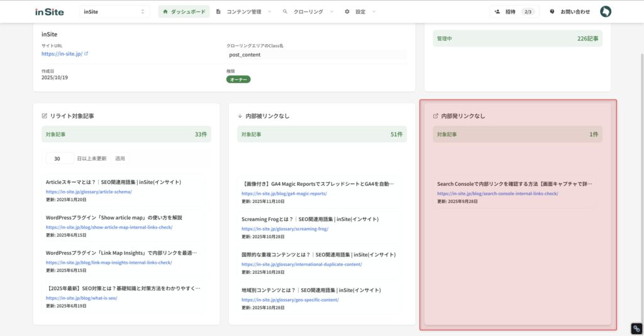The image size is (644, 336).
Task: Expand the クローリング chevron arrow
Action: pyautogui.click(x=331, y=12)
